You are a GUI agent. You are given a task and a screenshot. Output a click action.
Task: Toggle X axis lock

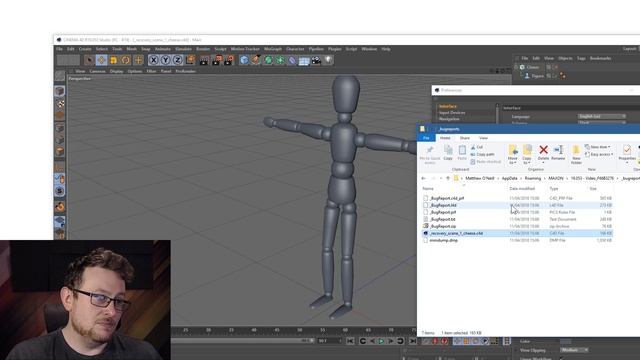(x=153, y=60)
